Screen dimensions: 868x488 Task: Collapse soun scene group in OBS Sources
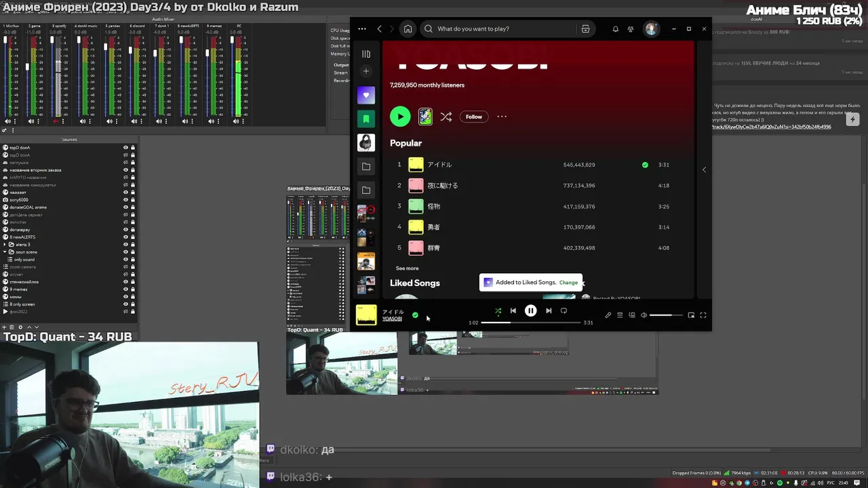pyautogui.click(x=5, y=252)
